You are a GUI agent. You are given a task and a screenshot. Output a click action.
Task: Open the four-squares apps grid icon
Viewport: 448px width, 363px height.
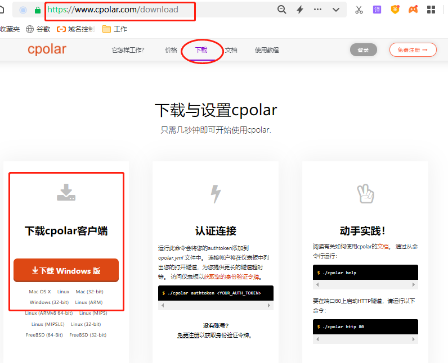click(431, 10)
